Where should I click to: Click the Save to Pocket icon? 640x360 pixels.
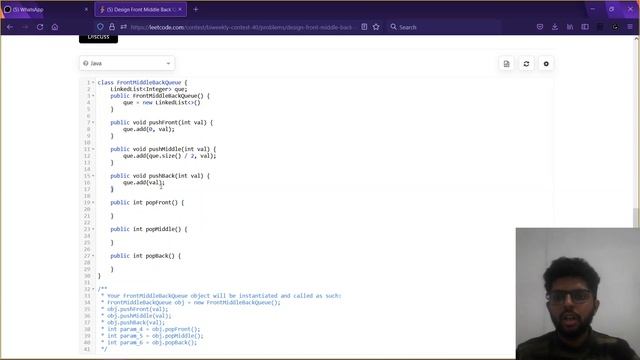pyautogui.click(x=540, y=27)
